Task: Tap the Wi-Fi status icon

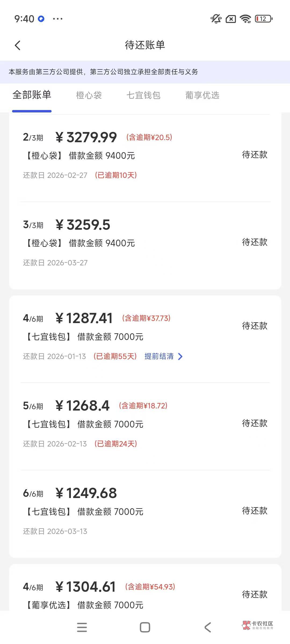Action: pos(245,19)
